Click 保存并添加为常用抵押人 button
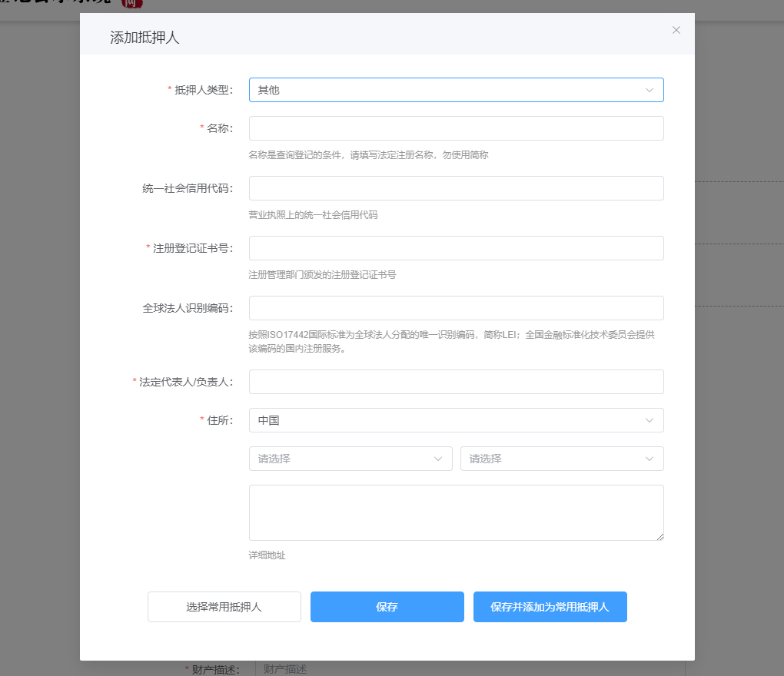This screenshot has width=784, height=676. (x=550, y=607)
